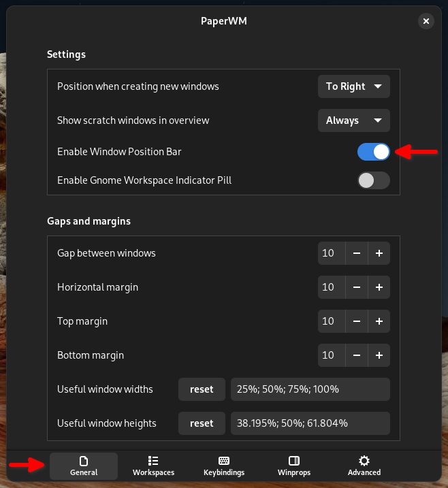Expand the 'Always' scratch windows dropdown

(353, 120)
